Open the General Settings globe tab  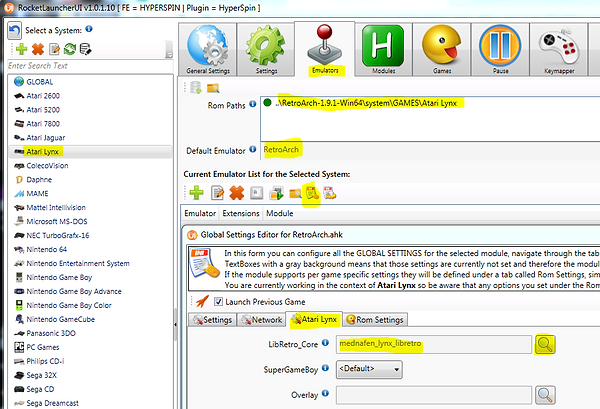coord(208,49)
